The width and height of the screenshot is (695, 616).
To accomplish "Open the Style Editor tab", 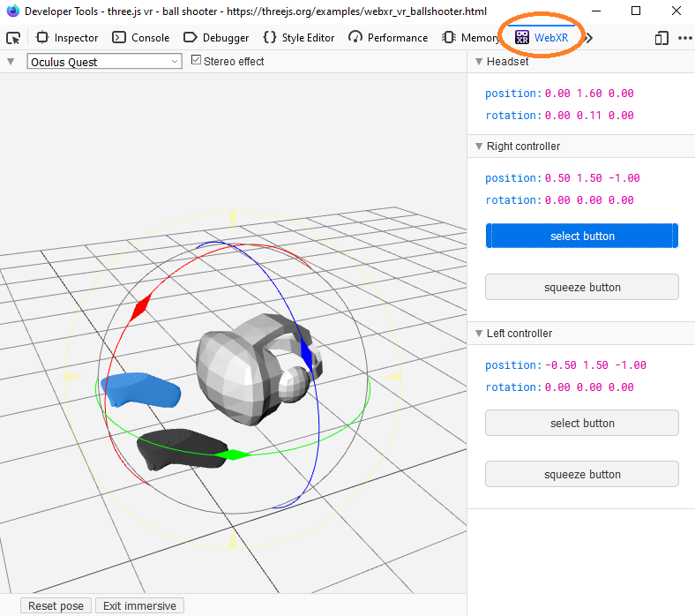I will (299, 38).
